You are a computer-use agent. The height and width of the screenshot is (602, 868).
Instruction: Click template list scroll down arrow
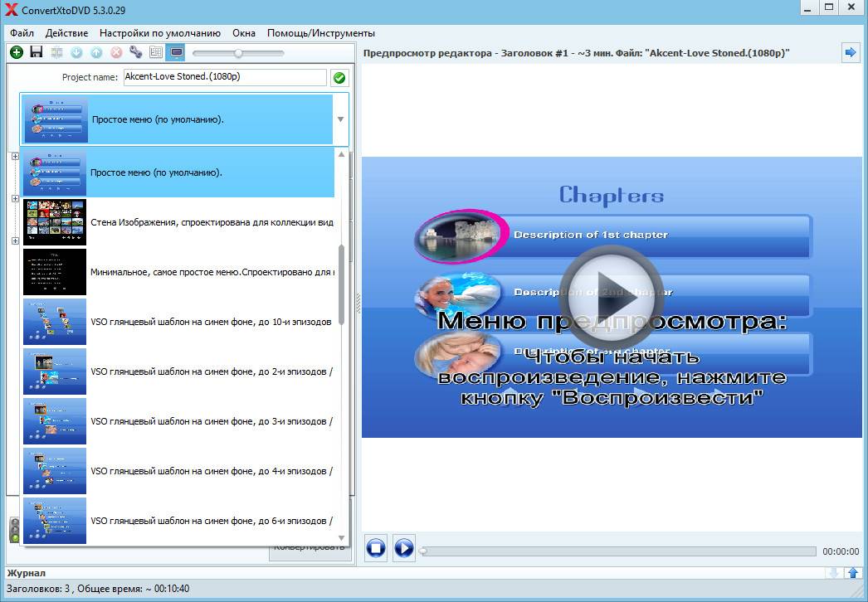(342, 538)
